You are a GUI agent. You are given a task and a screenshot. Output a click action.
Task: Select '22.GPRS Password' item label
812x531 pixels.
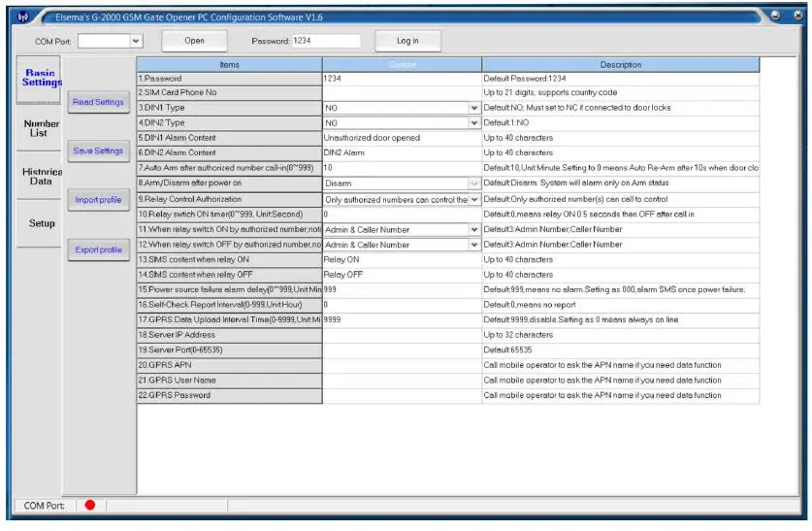pos(229,395)
